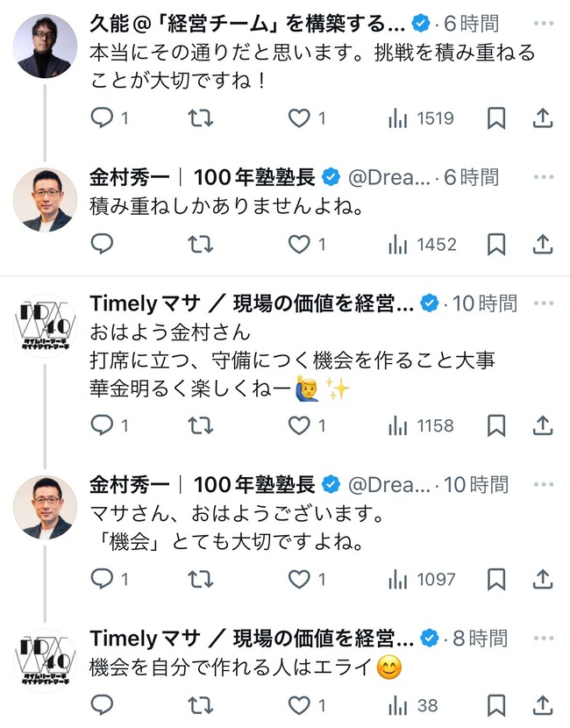Share the Timely マサ tweet with 1158 views
Image resolution: width=570 pixels, height=728 pixels.
click(x=543, y=425)
